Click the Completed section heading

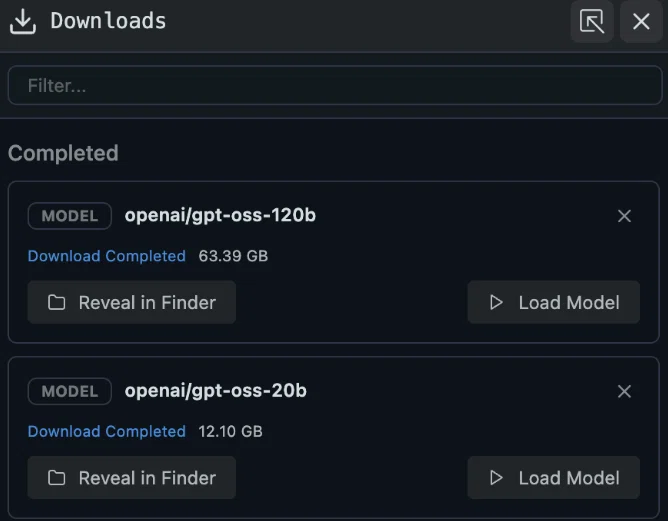click(x=63, y=153)
